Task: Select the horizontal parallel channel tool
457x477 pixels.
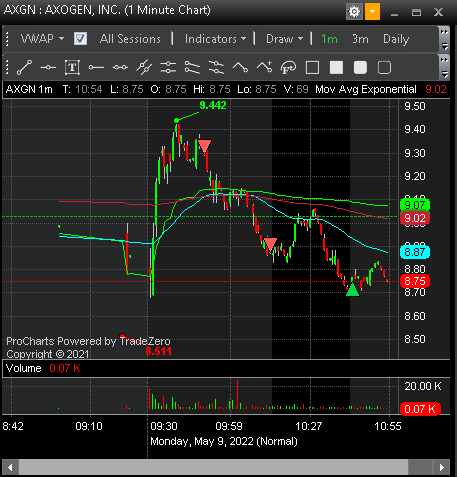Action: click(x=168, y=68)
